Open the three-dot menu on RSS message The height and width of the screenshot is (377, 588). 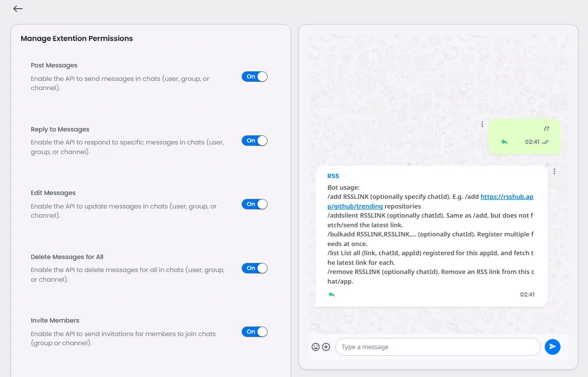(x=555, y=171)
